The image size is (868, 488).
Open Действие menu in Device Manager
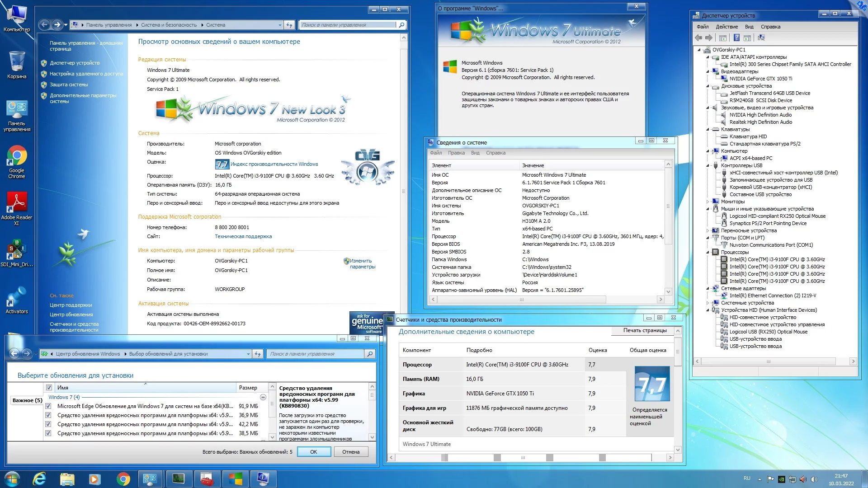coord(726,27)
